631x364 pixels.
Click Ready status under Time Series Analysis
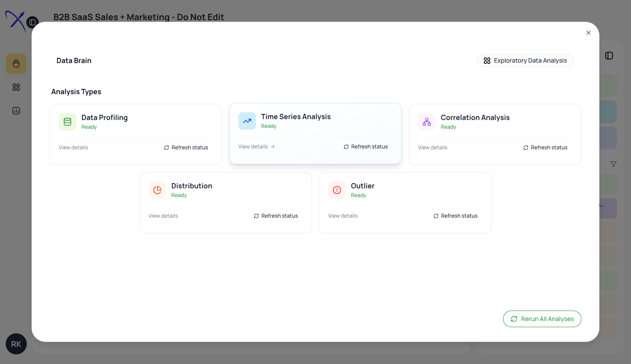[269, 126]
